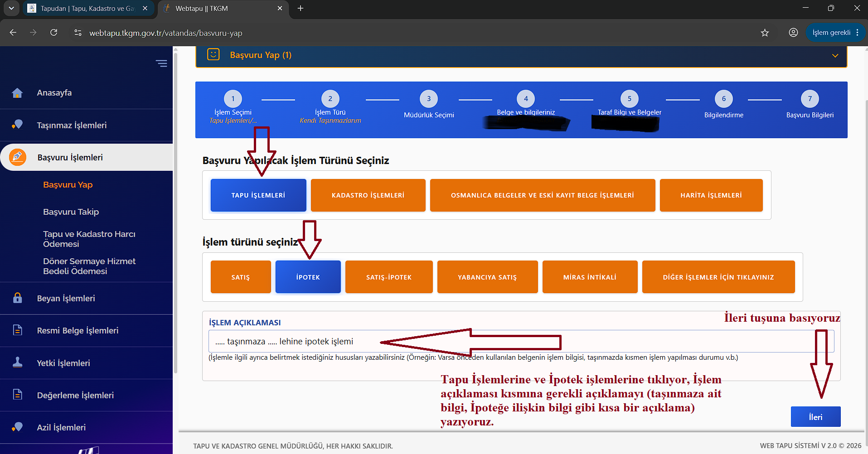Expand Resmi Belge İşlemleri menu
Screen dimensions: 868x454
(78, 330)
